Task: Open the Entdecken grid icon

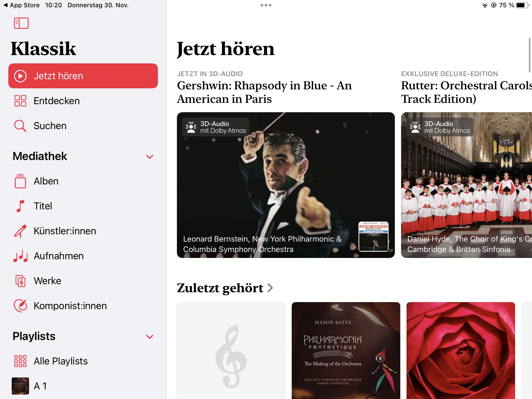Action: coord(20,101)
